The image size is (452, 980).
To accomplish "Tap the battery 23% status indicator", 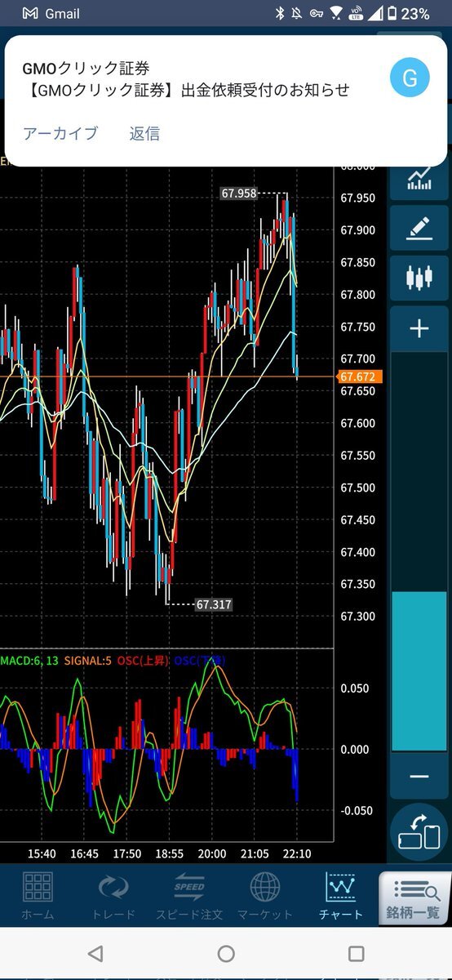I will point(408,14).
